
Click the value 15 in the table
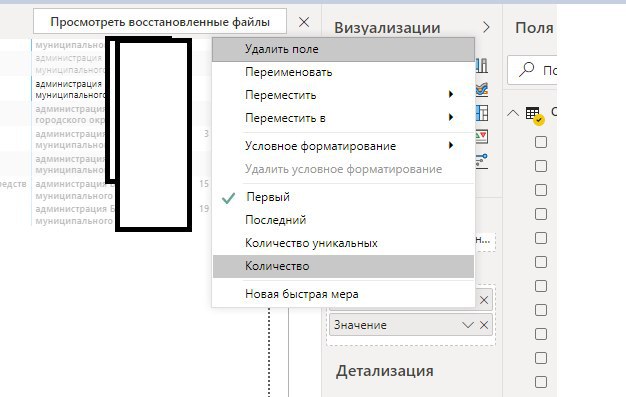coord(204,184)
